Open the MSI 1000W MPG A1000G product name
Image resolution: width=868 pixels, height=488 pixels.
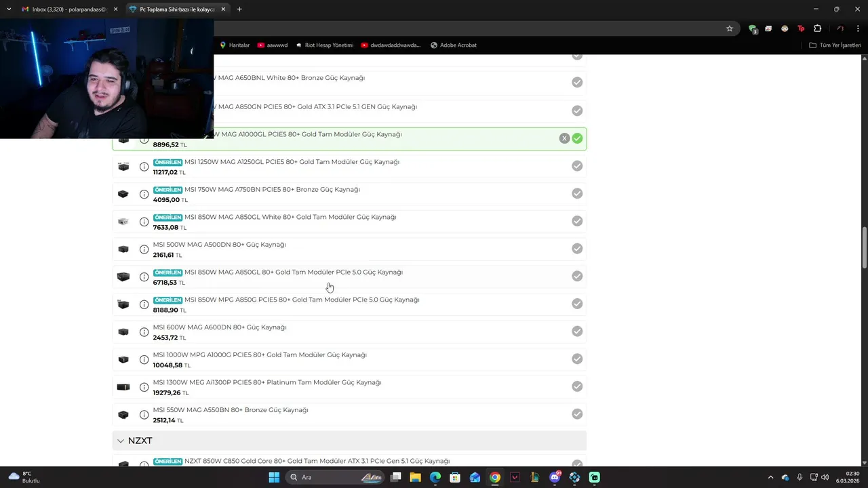(x=260, y=354)
